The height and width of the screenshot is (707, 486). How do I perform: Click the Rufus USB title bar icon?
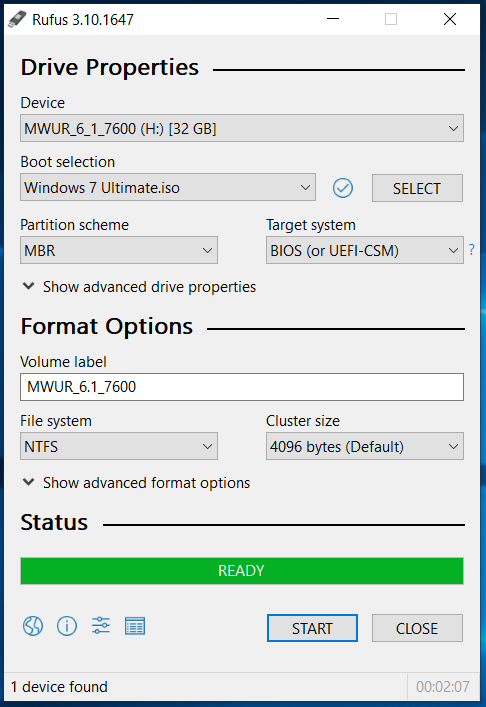17,19
